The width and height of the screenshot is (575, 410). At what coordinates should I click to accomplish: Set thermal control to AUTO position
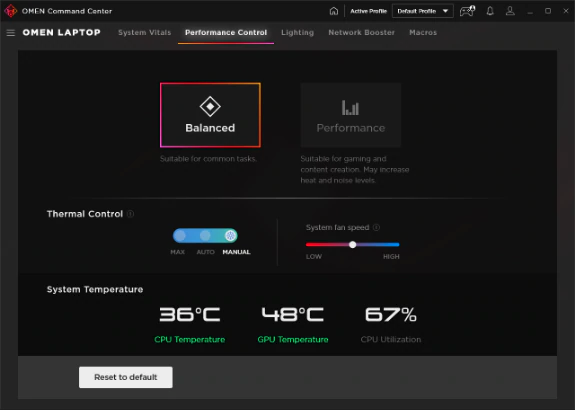[205, 236]
